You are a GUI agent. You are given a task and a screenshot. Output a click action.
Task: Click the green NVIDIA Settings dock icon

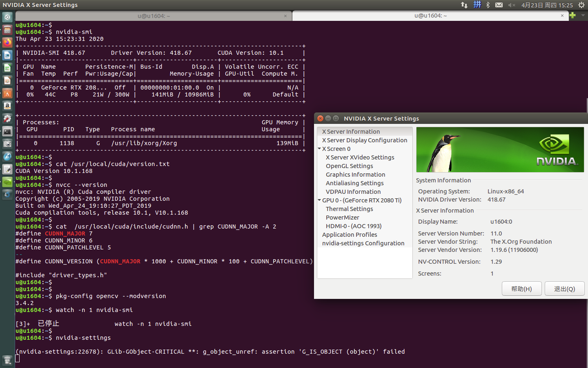(x=7, y=182)
